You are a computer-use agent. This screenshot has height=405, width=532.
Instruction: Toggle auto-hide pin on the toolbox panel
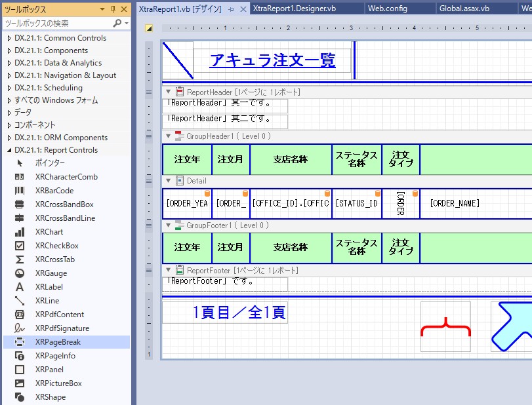tap(113, 9)
